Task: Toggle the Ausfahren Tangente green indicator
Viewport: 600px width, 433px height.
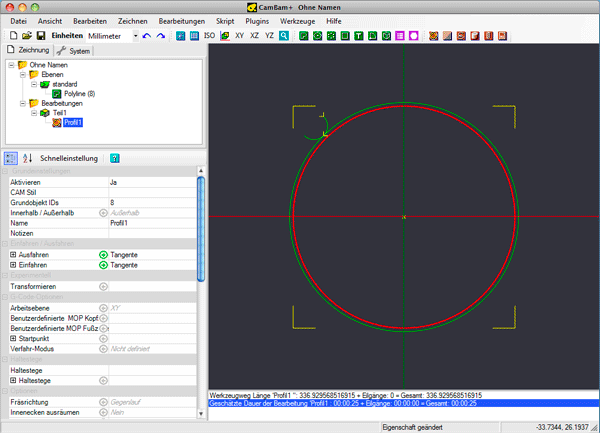Action: coord(103,255)
